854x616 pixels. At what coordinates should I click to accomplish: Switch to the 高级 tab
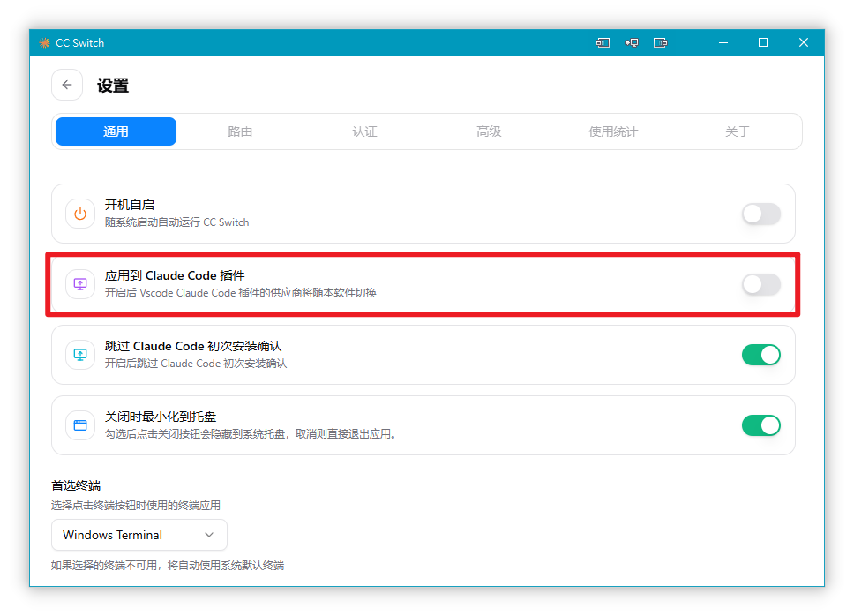point(489,131)
